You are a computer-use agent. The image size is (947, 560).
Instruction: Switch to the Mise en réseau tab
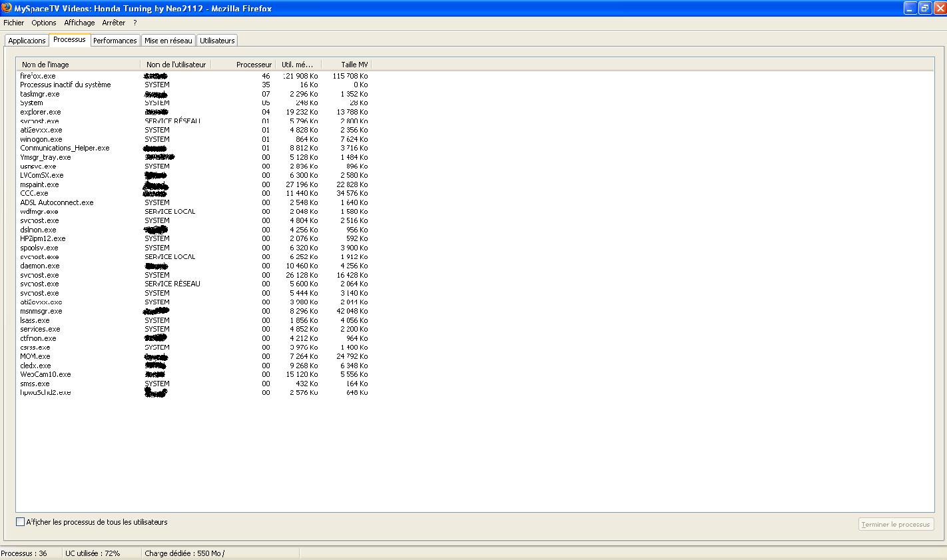pyautogui.click(x=168, y=41)
